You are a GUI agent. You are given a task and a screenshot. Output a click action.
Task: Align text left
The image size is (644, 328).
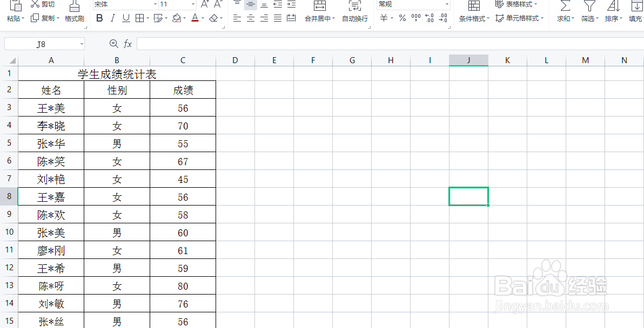(237, 18)
